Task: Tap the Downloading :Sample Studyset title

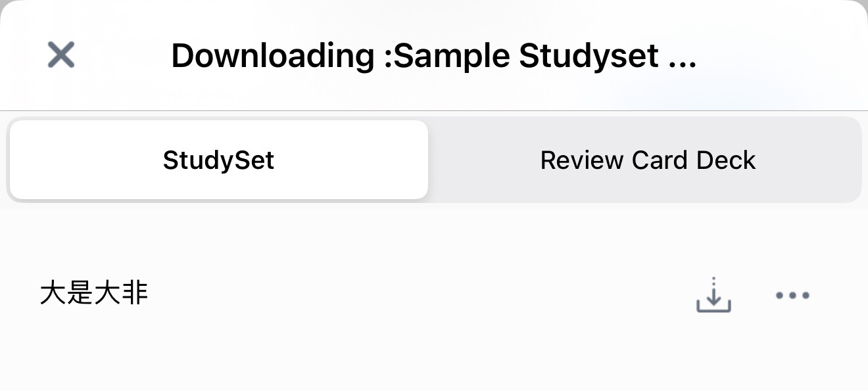Action: [x=433, y=55]
